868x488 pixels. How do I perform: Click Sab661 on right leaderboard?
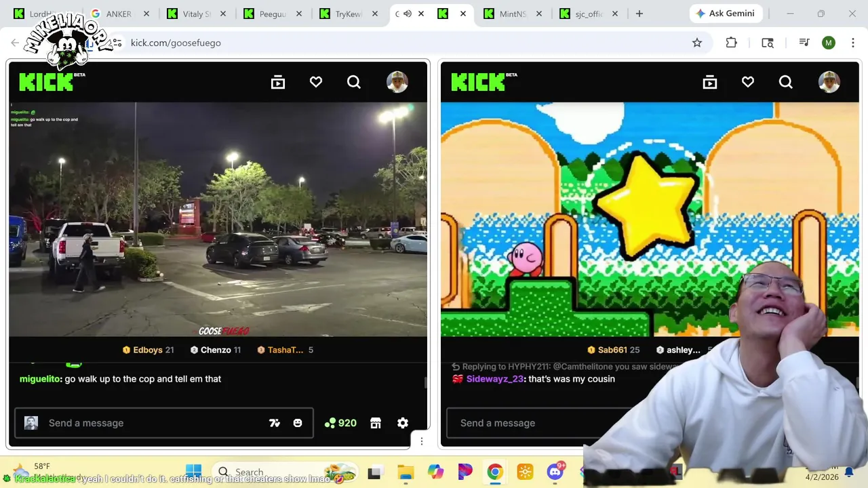(614, 350)
